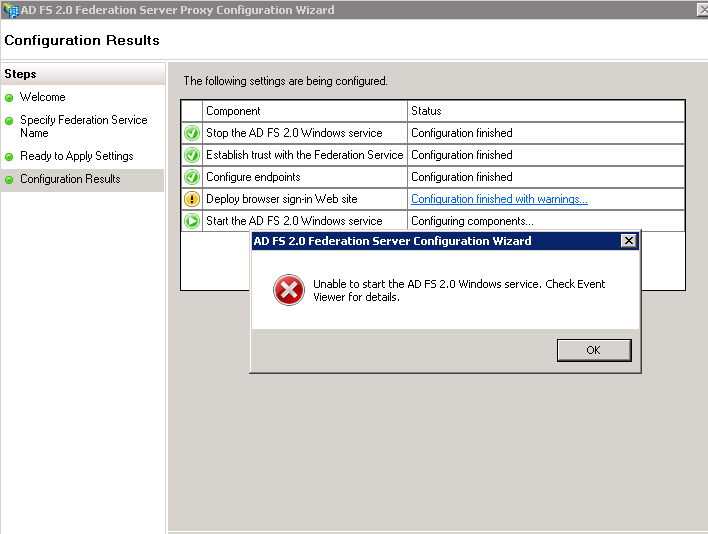
Task: Click 'Establish trust with the Federation Service' cell
Action: [x=305, y=155]
